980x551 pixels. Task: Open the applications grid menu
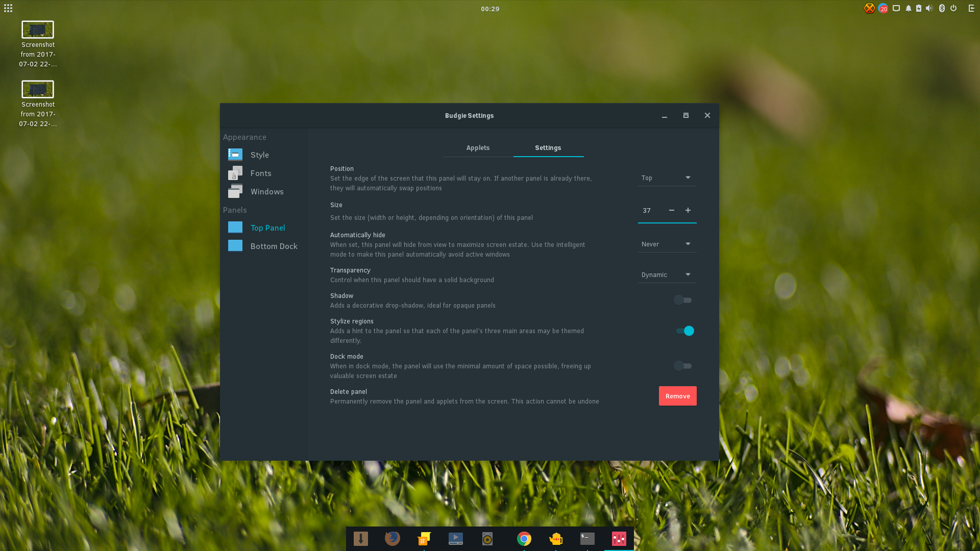tap(8, 8)
